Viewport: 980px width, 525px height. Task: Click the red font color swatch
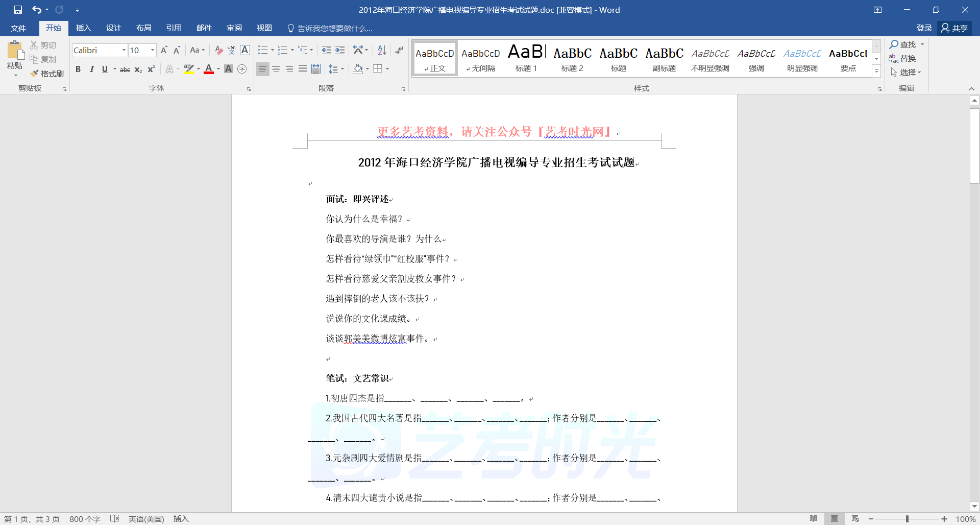(x=208, y=69)
